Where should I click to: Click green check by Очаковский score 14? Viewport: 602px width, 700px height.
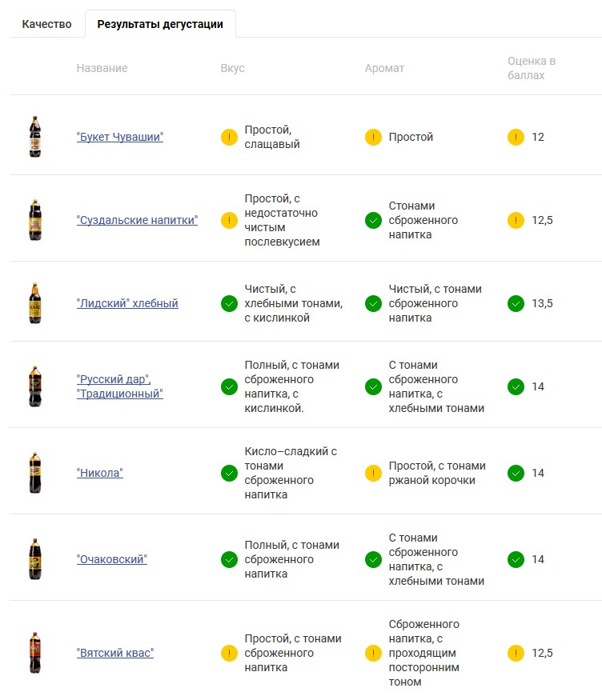(x=516, y=559)
